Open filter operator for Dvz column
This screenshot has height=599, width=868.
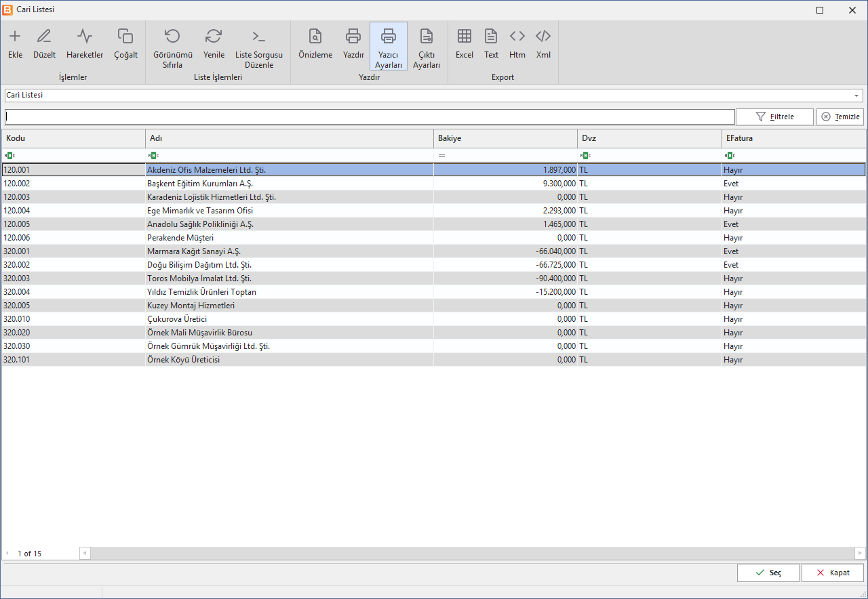tap(585, 156)
